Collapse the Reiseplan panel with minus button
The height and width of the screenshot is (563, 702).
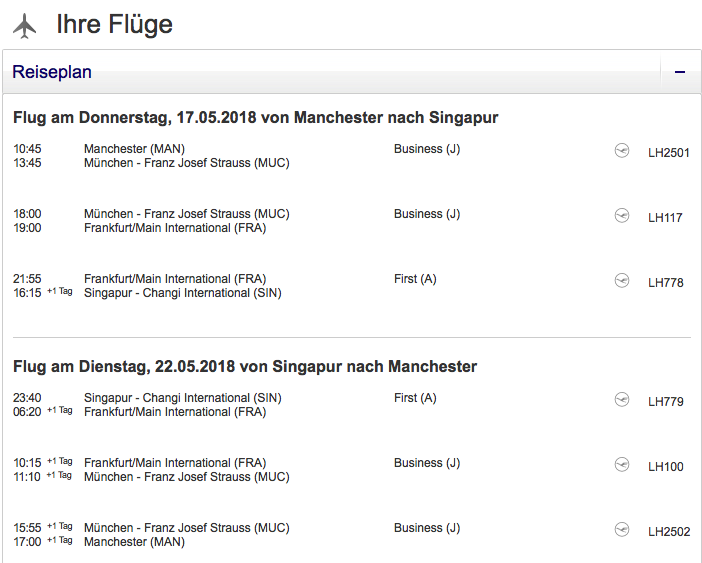(x=680, y=72)
